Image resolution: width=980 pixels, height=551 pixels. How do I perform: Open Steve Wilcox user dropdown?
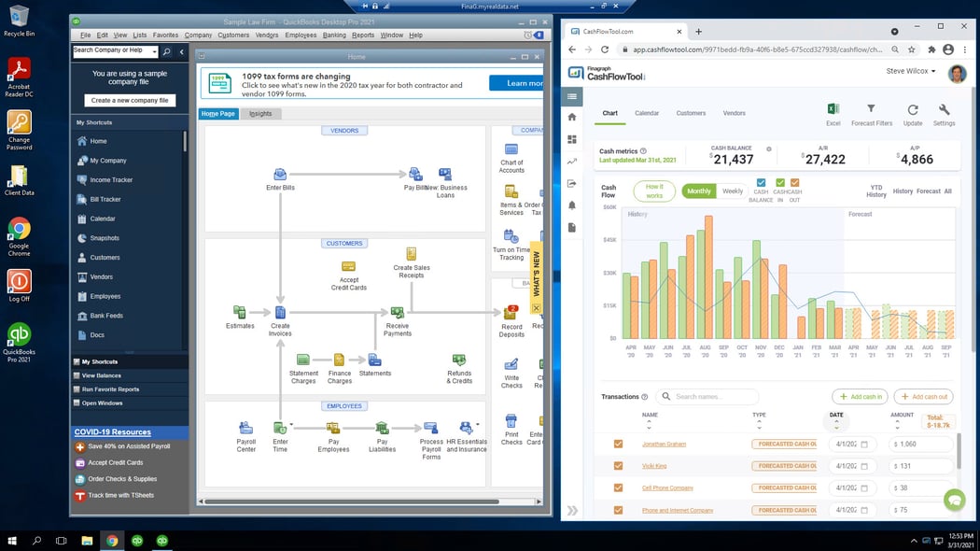click(x=911, y=71)
